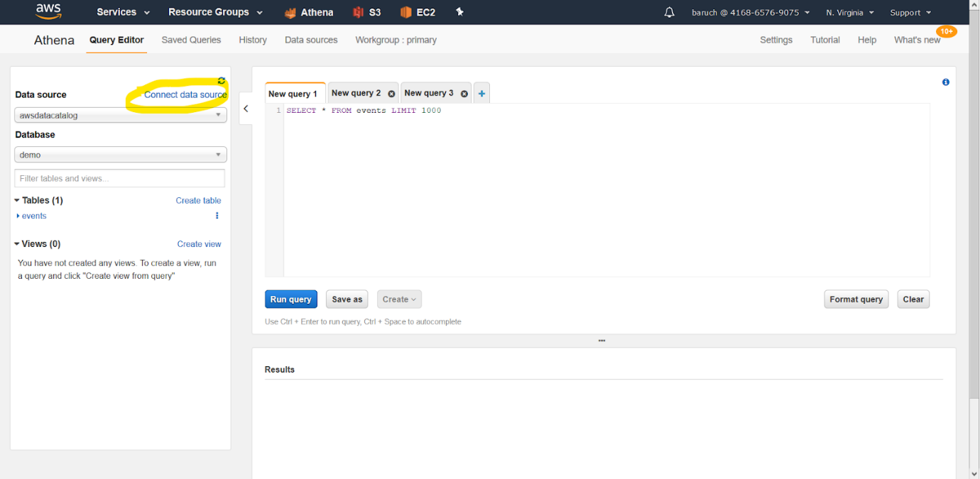
Task: Open the awsdatacatalog data source dropdown
Action: (x=121, y=115)
